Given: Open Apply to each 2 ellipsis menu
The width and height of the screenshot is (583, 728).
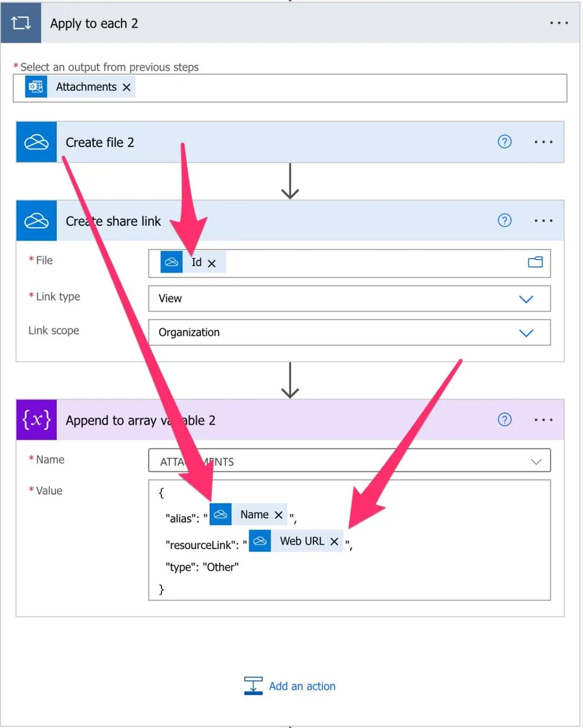Looking at the screenshot, I should click(x=558, y=23).
